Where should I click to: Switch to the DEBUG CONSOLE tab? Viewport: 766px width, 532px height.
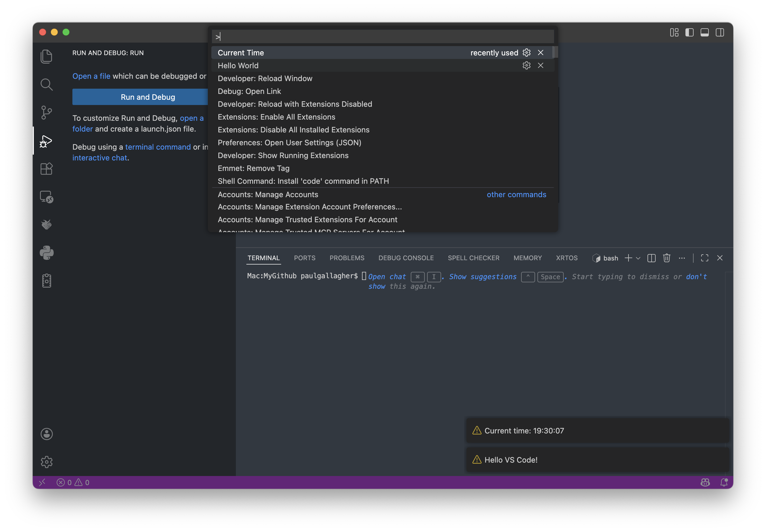pos(406,258)
